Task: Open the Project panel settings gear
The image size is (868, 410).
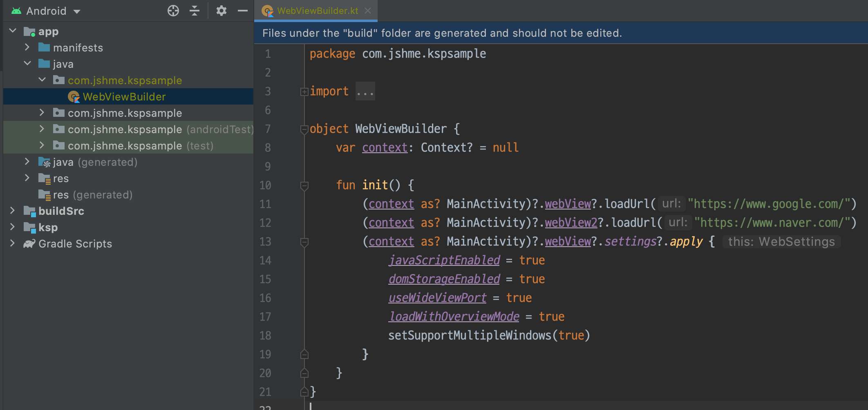Action: coord(221,11)
